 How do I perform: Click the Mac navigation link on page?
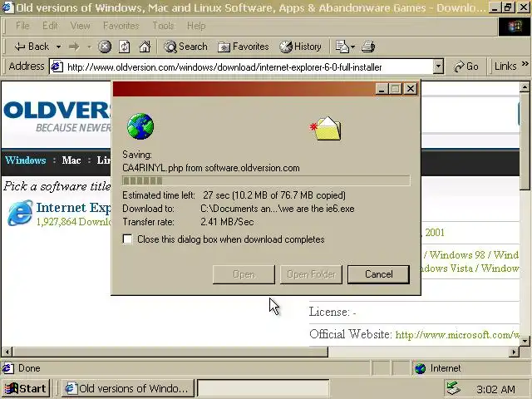click(x=71, y=160)
